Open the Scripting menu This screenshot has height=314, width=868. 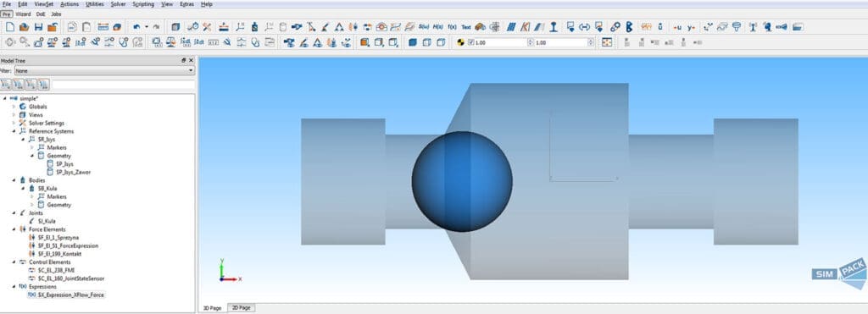click(143, 4)
